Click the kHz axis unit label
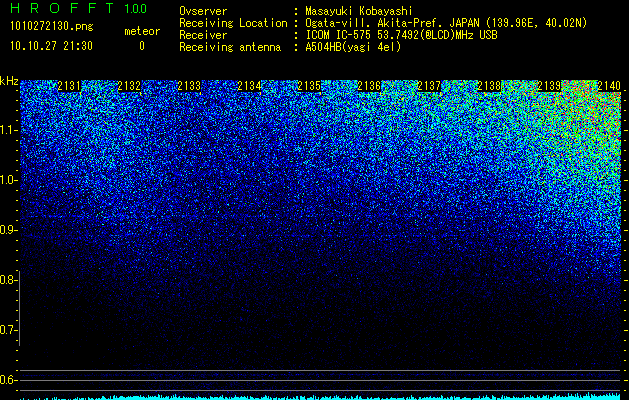Viewport: 629px width, 400px height. pos(9,81)
